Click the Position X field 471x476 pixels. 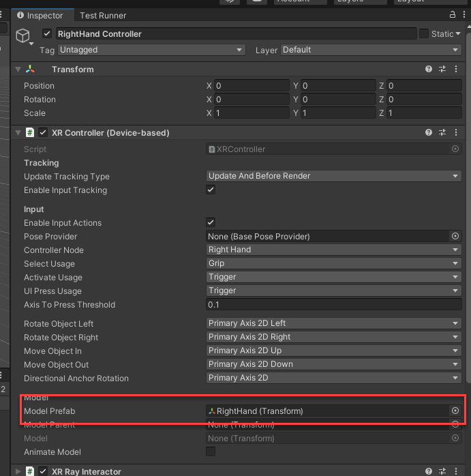tap(252, 86)
